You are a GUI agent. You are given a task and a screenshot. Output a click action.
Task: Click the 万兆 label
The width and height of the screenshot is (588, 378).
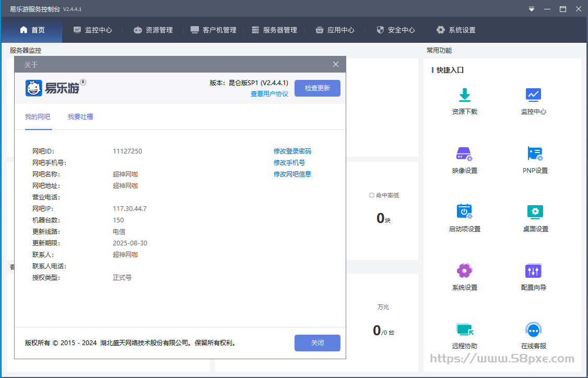(x=383, y=307)
